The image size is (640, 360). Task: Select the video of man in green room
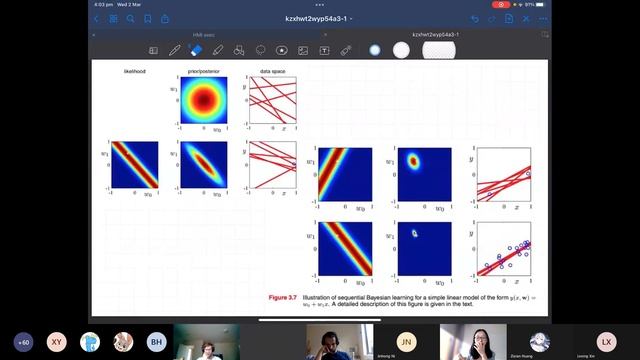click(207, 342)
